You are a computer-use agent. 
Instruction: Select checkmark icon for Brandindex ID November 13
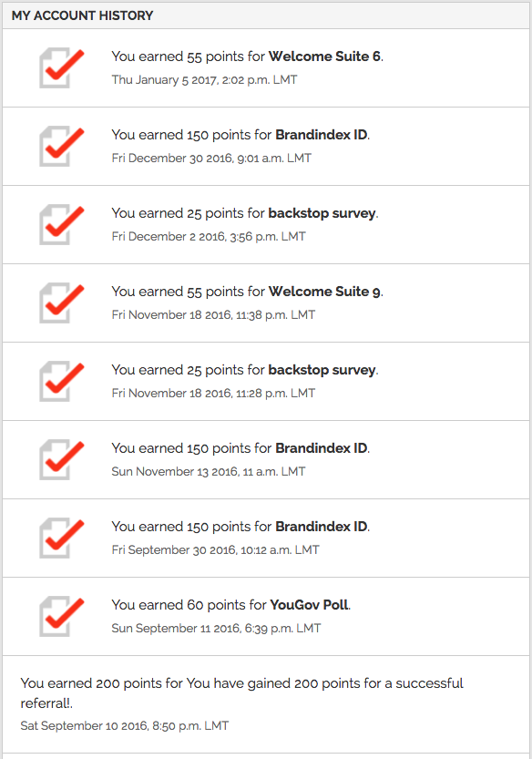point(61,460)
